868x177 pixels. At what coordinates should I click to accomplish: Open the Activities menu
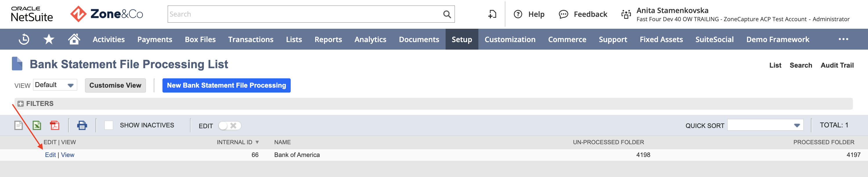click(108, 39)
